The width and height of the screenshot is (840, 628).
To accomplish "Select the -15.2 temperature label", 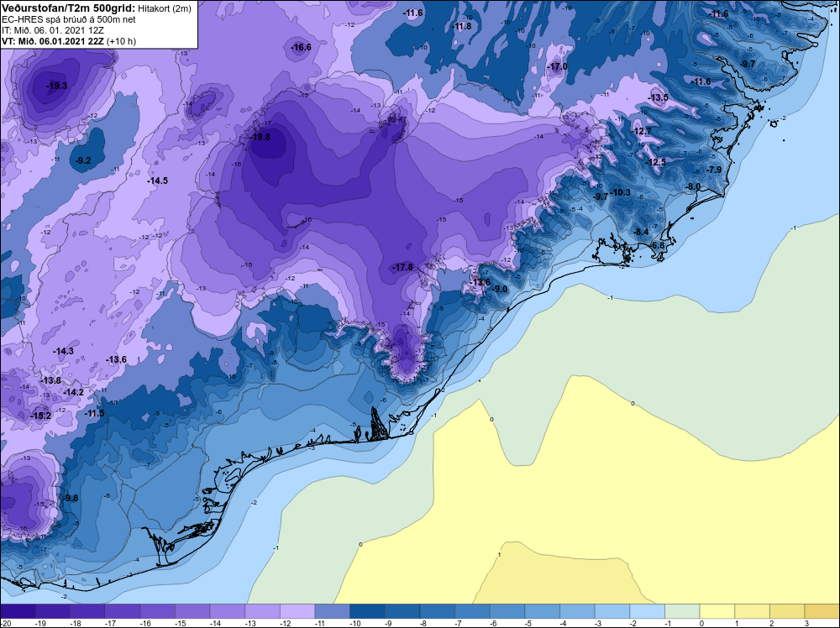I will click(x=40, y=416).
